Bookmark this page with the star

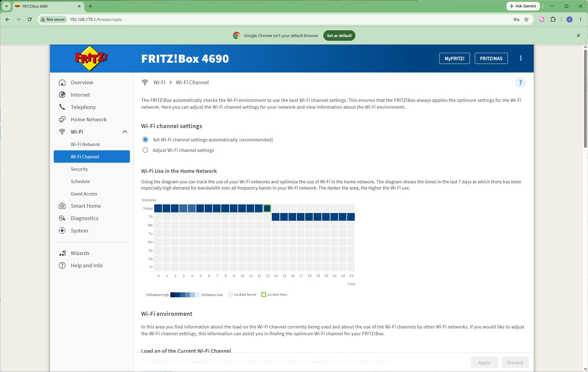click(x=526, y=19)
